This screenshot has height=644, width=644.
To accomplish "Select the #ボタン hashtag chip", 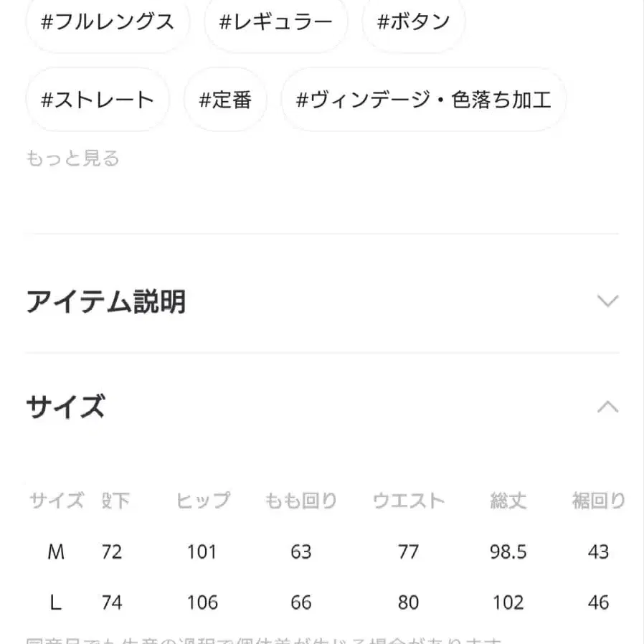I will point(414,22).
